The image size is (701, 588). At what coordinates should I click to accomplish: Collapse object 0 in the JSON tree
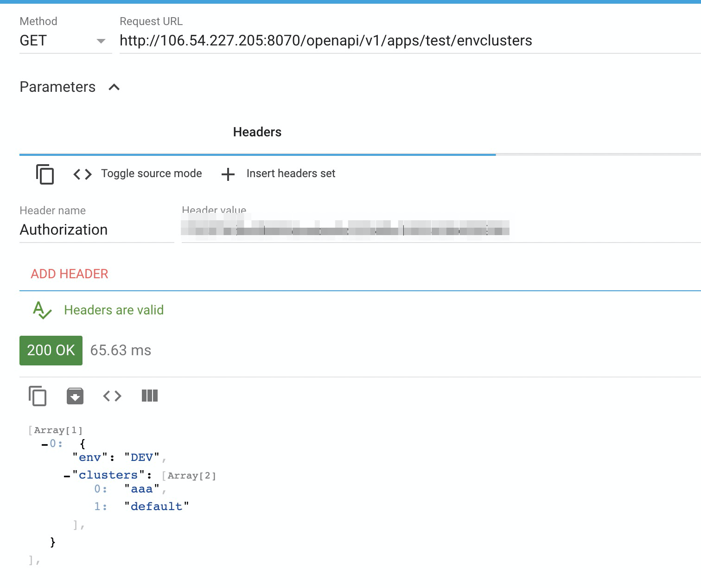click(x=44, y=443)
